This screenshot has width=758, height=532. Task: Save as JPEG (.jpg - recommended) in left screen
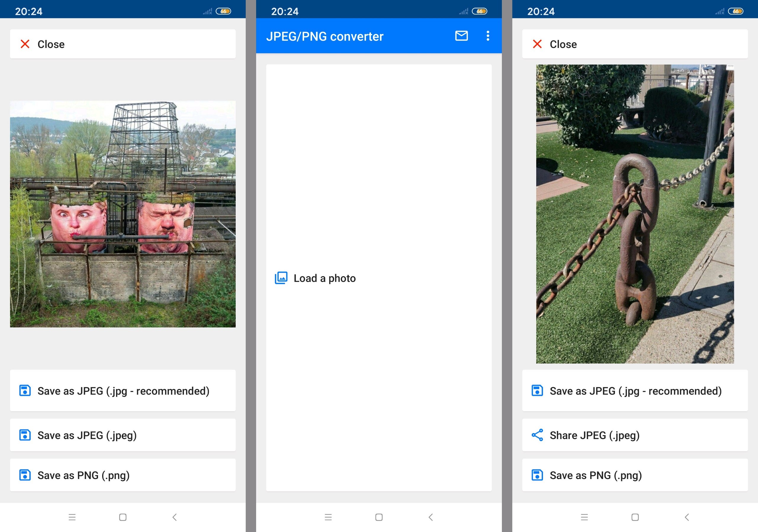[123, 390]
